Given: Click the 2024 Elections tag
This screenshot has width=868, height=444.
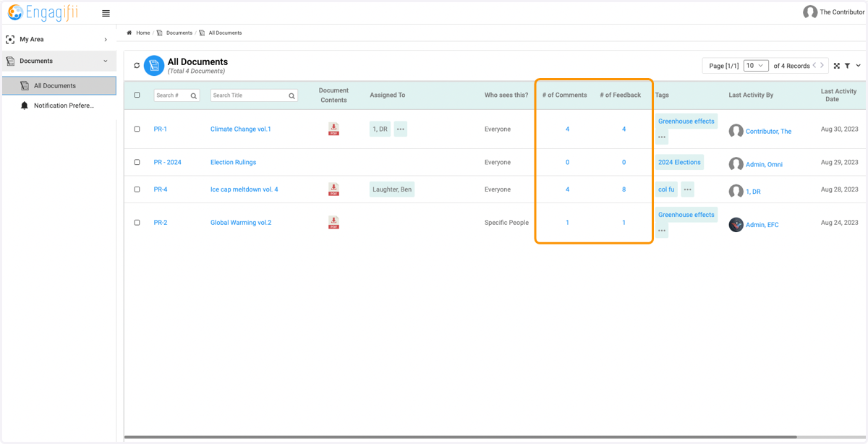Looking at the screenshot, I should tap(679, 162).
